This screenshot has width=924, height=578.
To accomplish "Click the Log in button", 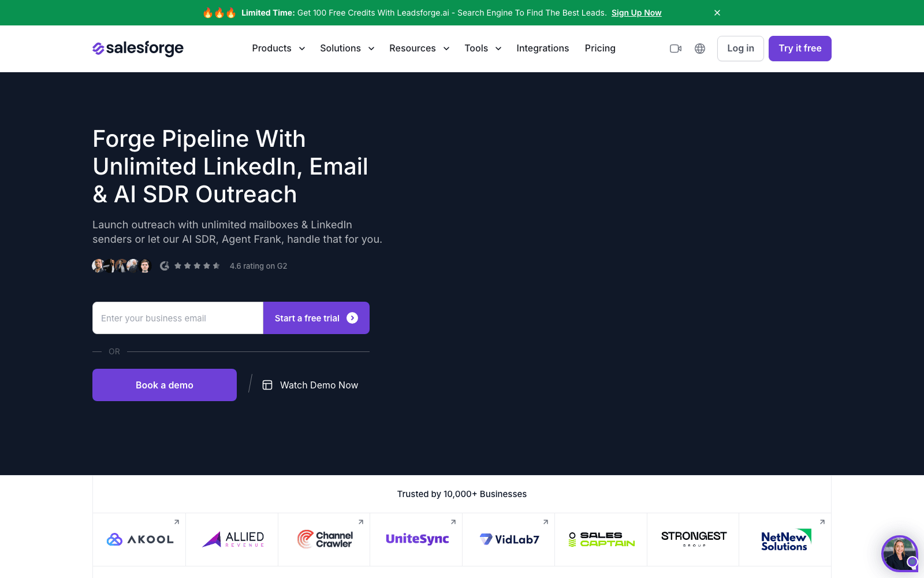I will (740, 49).
